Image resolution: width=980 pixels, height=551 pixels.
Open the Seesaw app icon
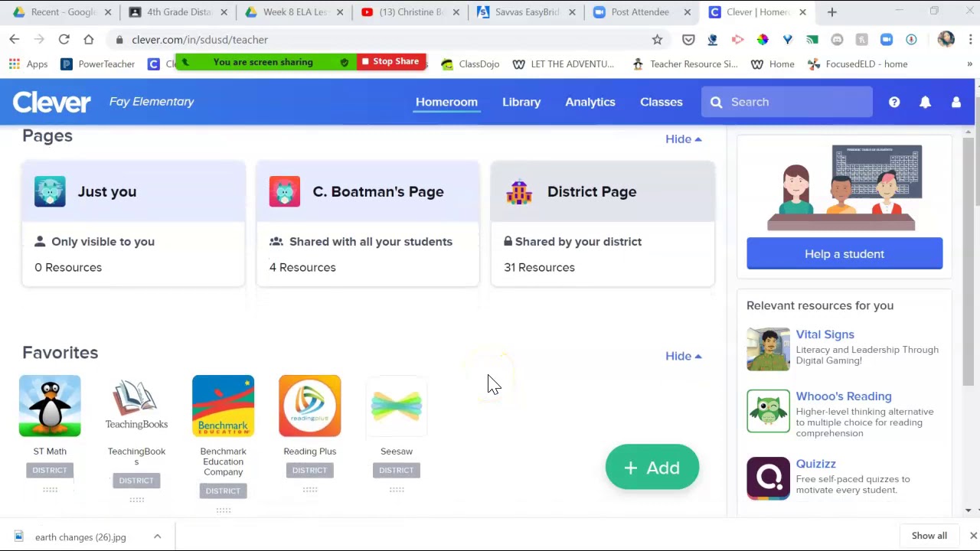click(397, 406)
